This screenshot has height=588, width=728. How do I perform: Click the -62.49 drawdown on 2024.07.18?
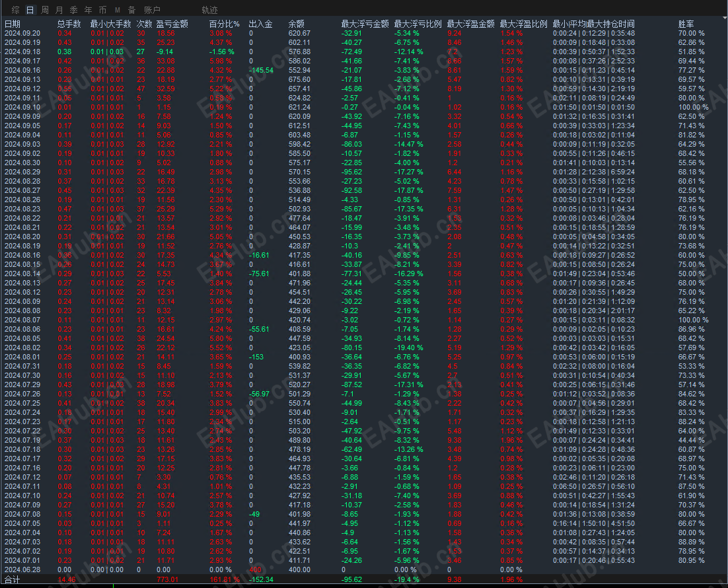click(351, 450)
